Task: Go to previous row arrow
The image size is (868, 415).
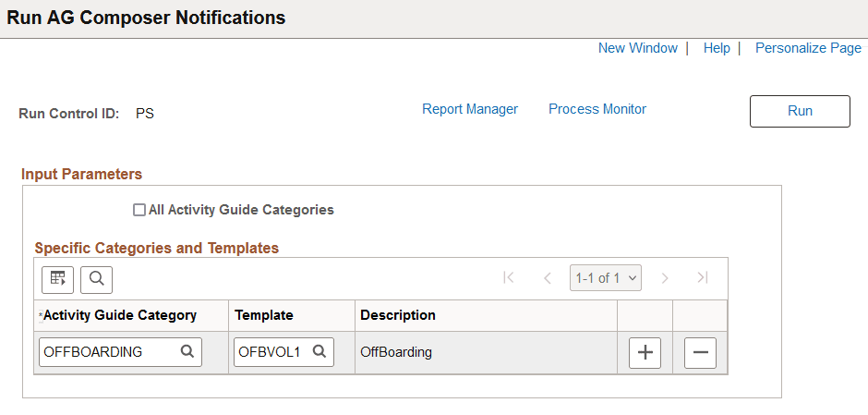Action: 547,277
